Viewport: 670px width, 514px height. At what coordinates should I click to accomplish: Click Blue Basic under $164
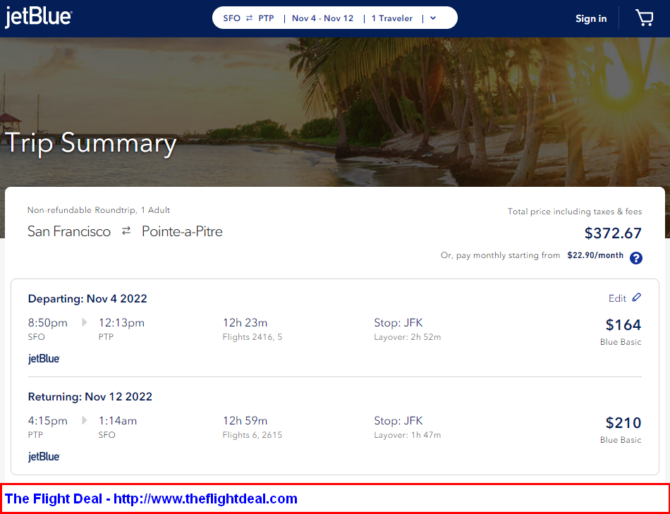point(620,342)
